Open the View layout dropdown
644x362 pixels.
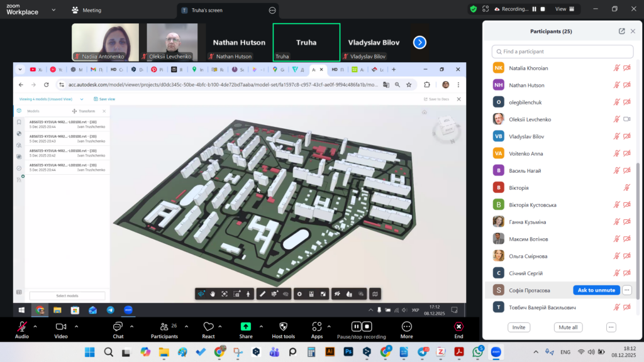pos(563,9)
